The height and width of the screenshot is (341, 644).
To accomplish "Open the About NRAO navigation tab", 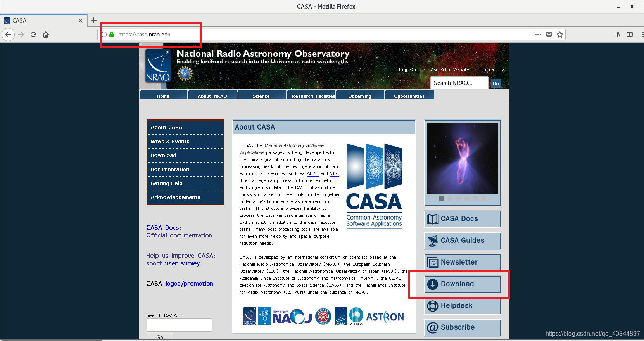I will click(212, 95).
